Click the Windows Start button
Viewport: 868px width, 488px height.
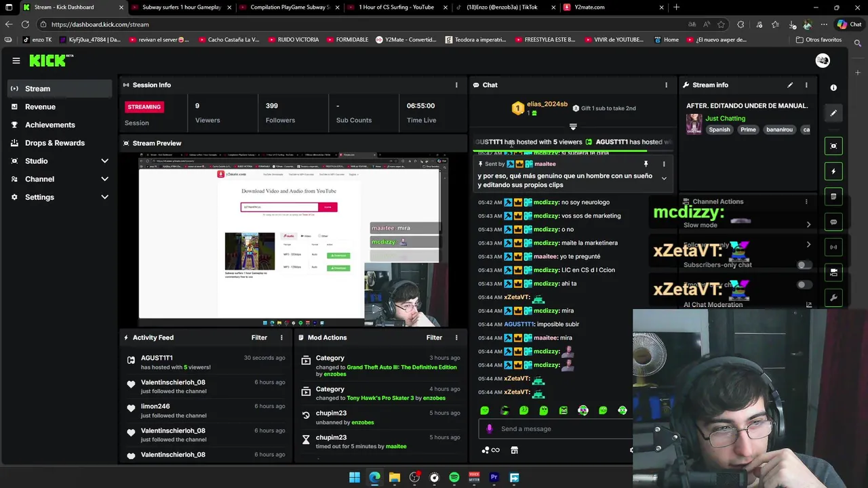click(x=354, y=478)
